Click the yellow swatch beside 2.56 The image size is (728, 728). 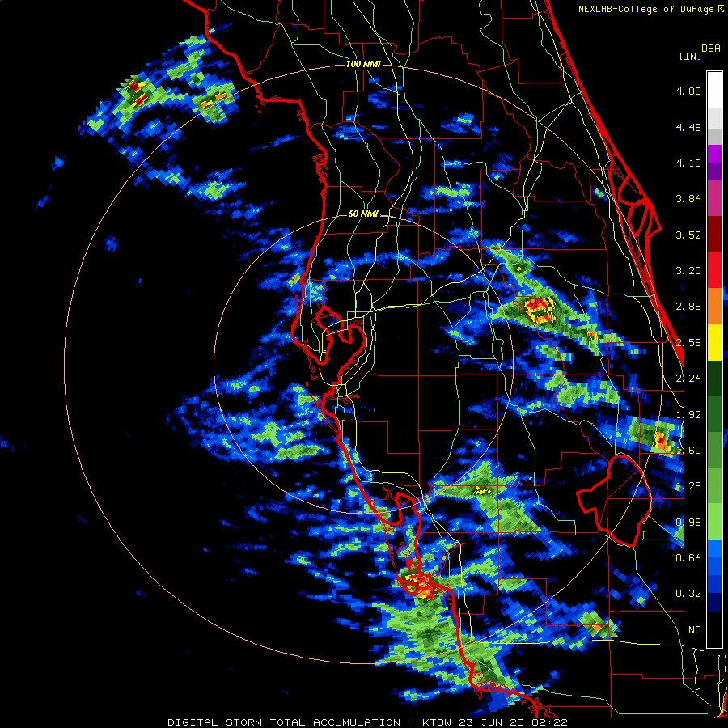click(714, 342)
